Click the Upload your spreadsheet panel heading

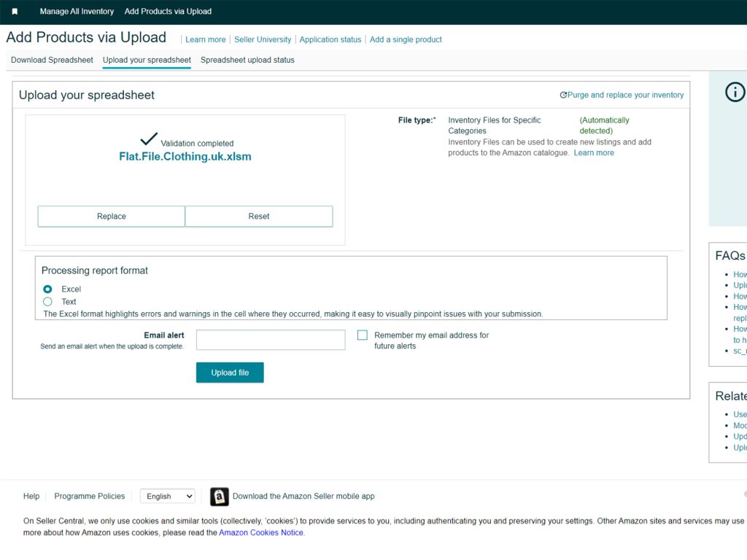[87, 96]
